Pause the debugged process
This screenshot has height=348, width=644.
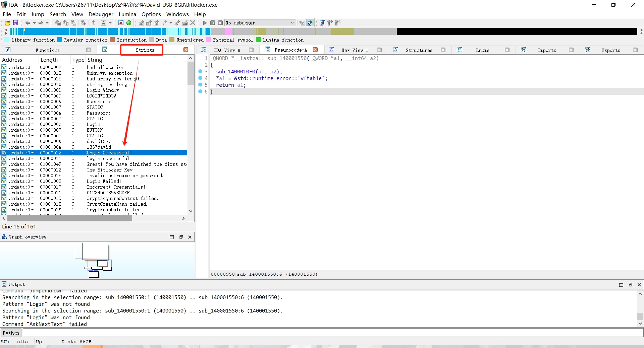(213, 23)
